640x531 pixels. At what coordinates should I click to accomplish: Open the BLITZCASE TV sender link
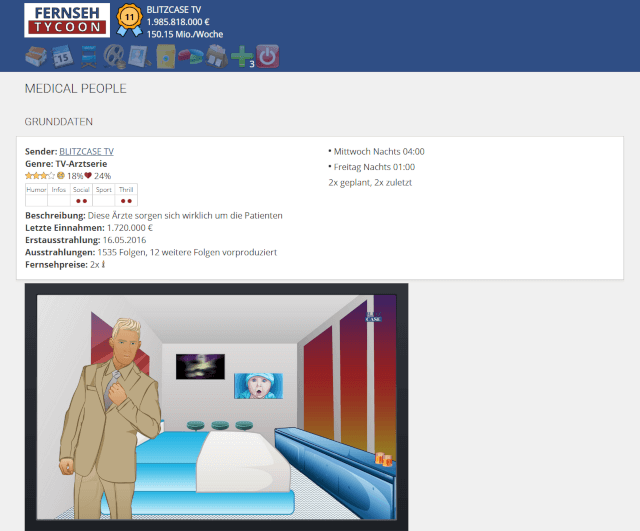click(87, 151)
